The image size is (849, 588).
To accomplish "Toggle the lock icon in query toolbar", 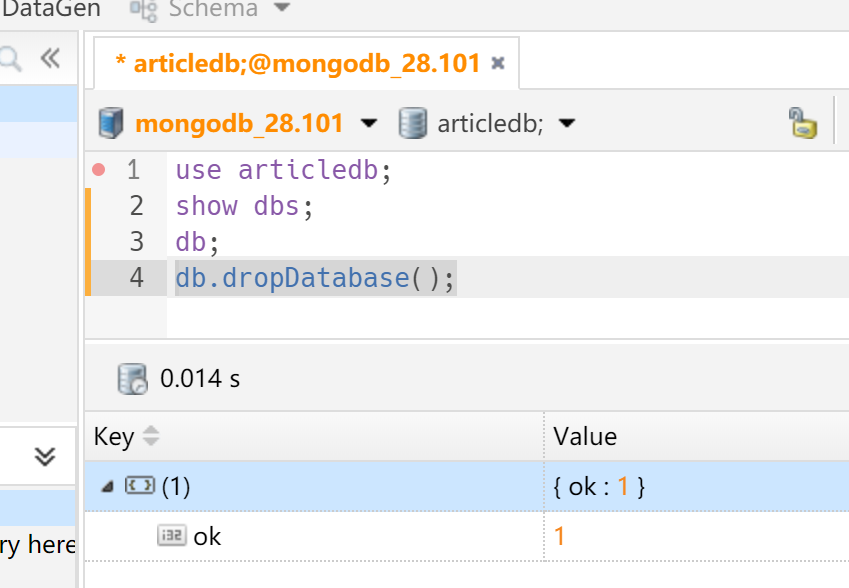I will click(803, 123).
